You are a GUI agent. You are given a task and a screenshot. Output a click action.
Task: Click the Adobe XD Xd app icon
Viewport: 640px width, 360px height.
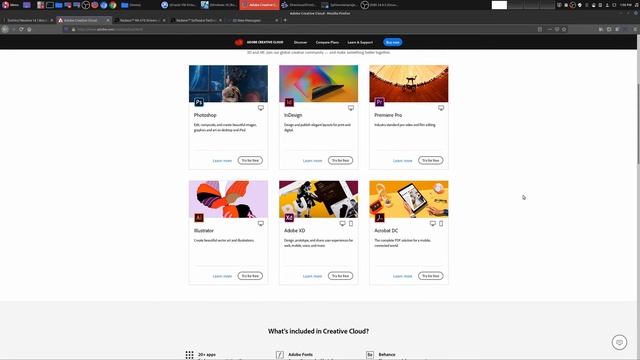[x=289, y=218]
